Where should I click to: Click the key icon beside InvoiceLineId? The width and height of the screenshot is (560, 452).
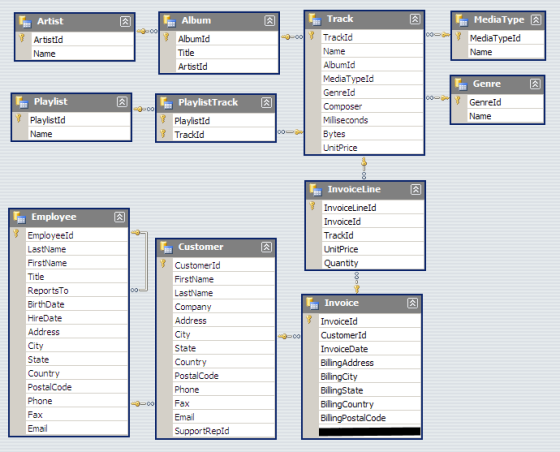click(312, 206)
